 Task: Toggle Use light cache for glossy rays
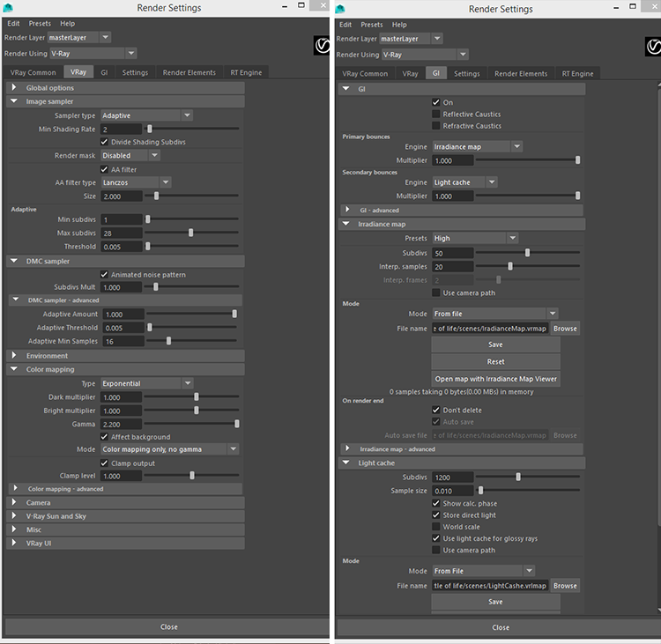[x=436, y=538]
